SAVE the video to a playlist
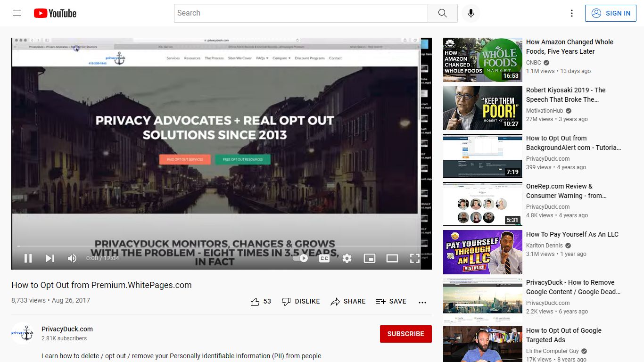The height and width of the screenshot is (362, 644). pyautogui.click(x=391, y=302)
